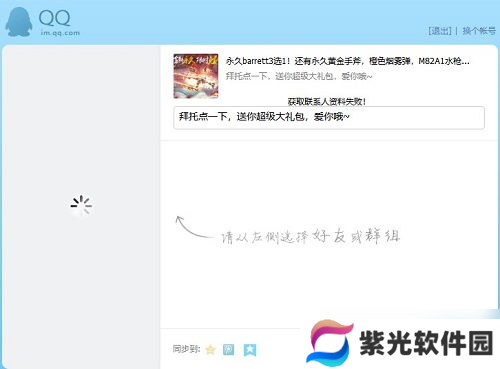The image size is (500, 369).
Task: Click the QQ penguin logo
Action: (x=19, y=22)
